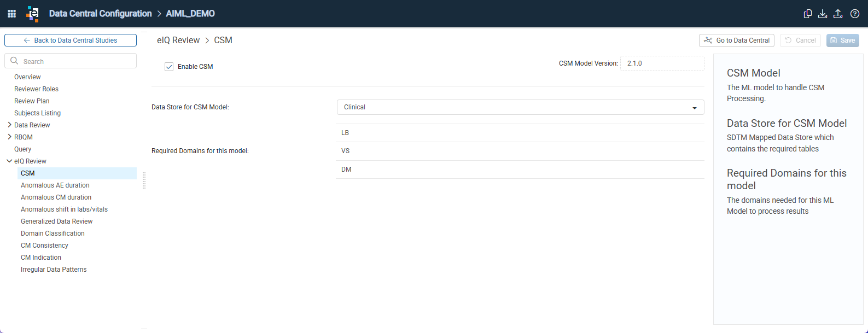The image size is (868, 333).
Task: Click the upload/export icon in header
Action: pyautogui.click(x=838, y=14)
